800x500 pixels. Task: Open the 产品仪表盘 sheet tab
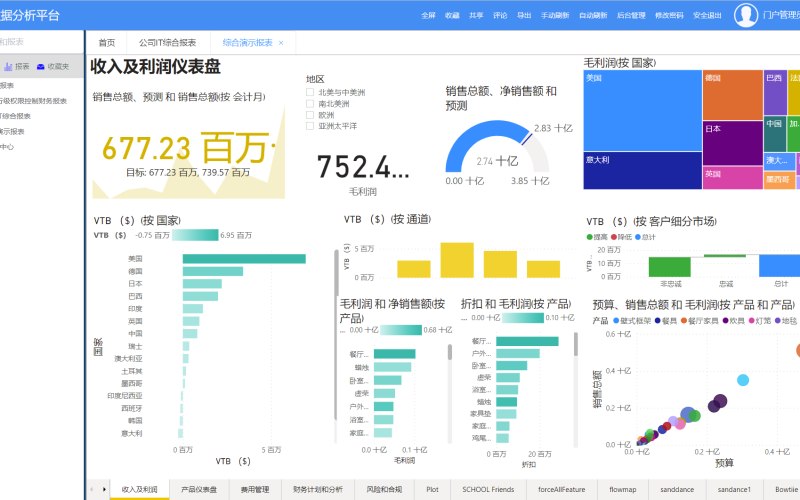click(199, 489)
